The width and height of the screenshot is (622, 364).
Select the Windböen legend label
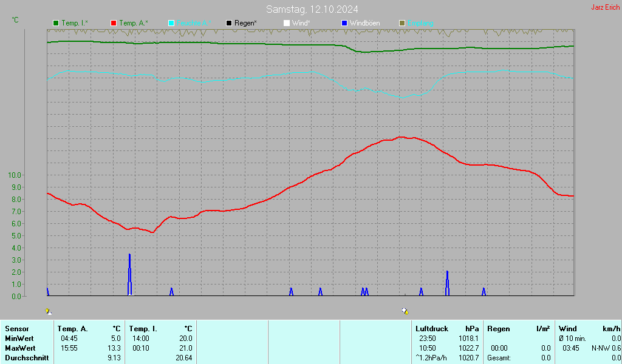(x=365, y=24)
